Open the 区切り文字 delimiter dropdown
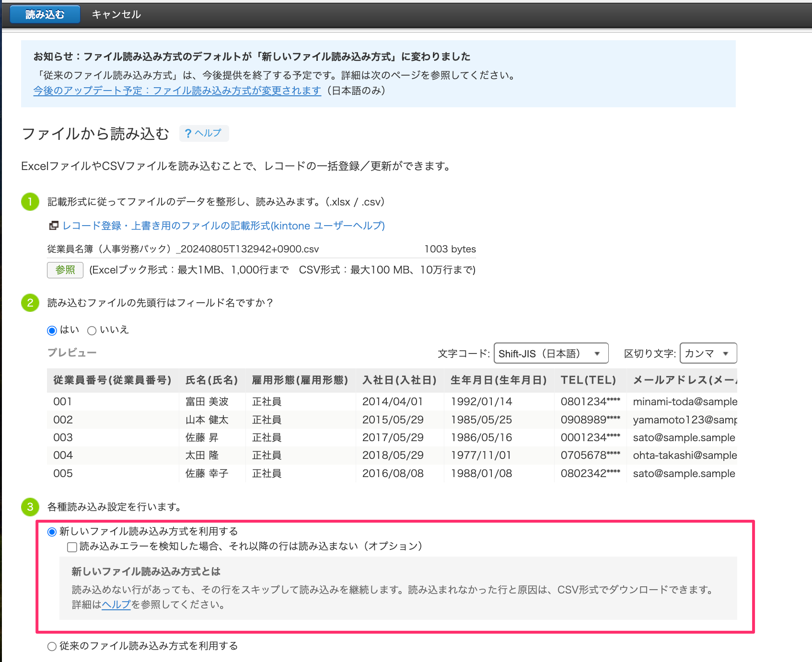 tap(708, 353)
